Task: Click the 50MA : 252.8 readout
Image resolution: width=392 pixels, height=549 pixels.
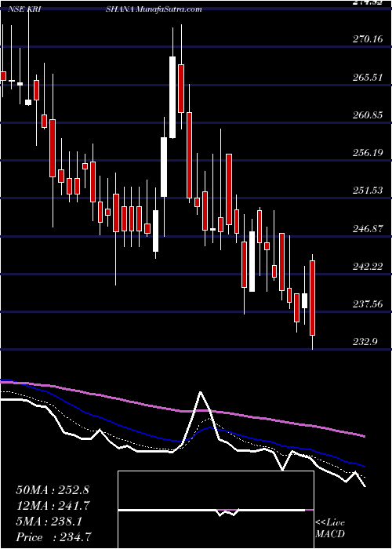Action: pos(53,490)
